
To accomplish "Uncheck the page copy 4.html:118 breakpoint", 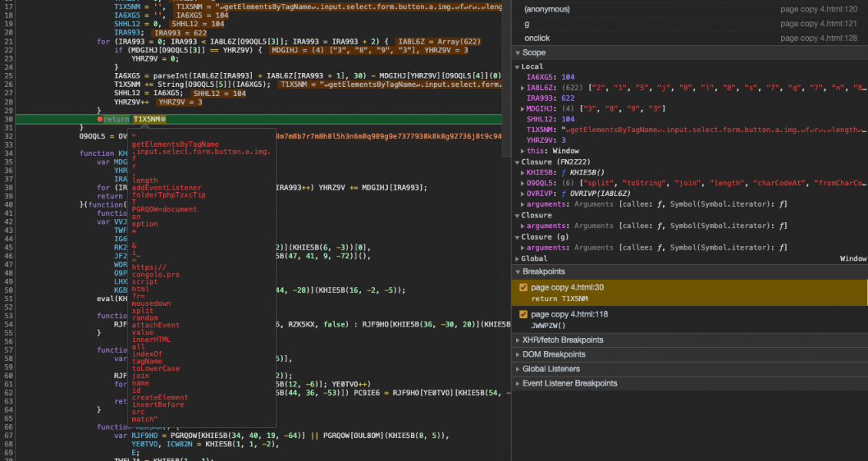I will click(x=523, y=313).
